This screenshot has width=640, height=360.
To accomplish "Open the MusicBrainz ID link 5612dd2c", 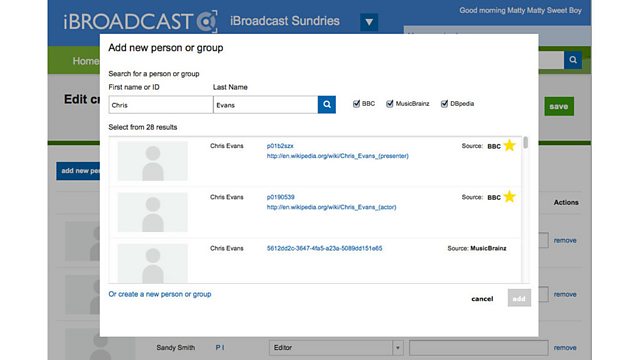I will tap(324, 248).
